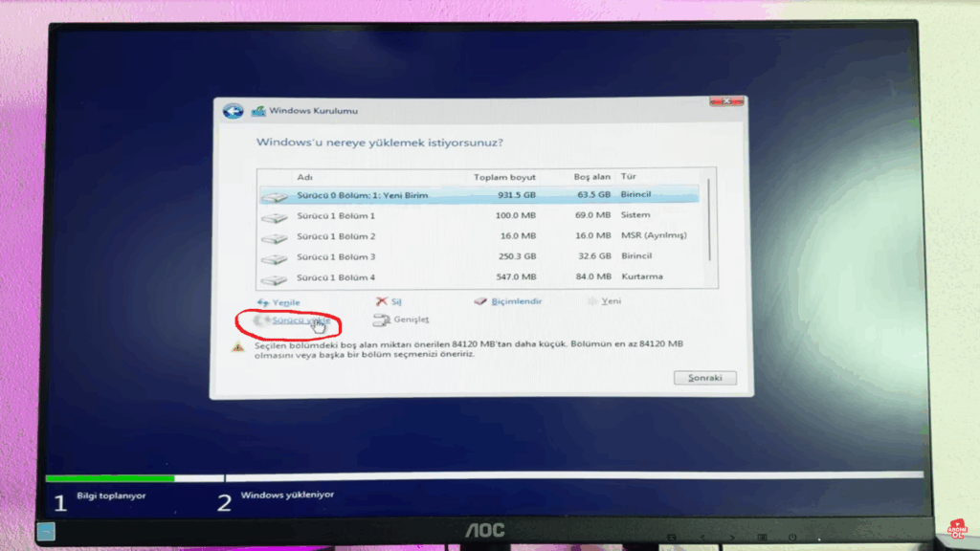Viewport: 980px width, 551px height.
Task: Click the drive icon beside Sürücü 1 Bölüm 2
Action: [x=276, y=237]
